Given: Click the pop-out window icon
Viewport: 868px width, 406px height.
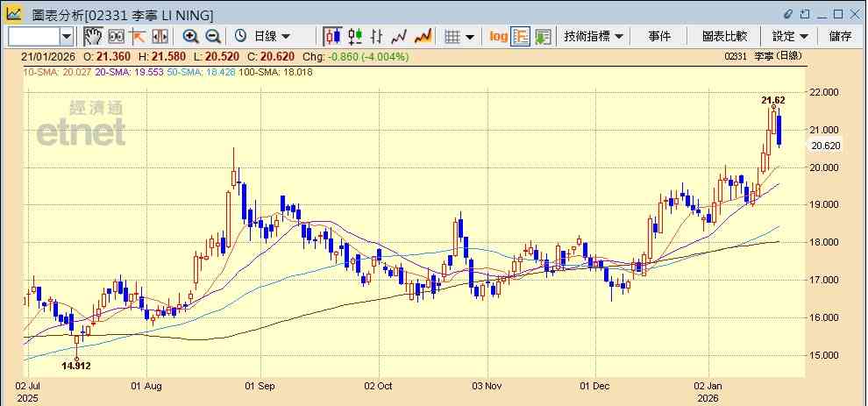Looking at the screenshot, I should click(x=805, y=14).
